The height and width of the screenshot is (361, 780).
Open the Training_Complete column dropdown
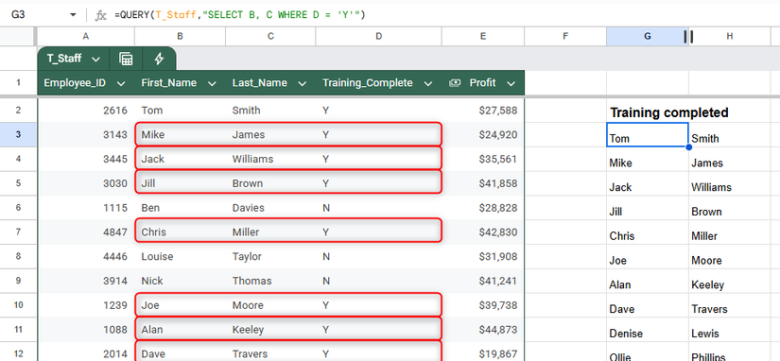(428, 84)
